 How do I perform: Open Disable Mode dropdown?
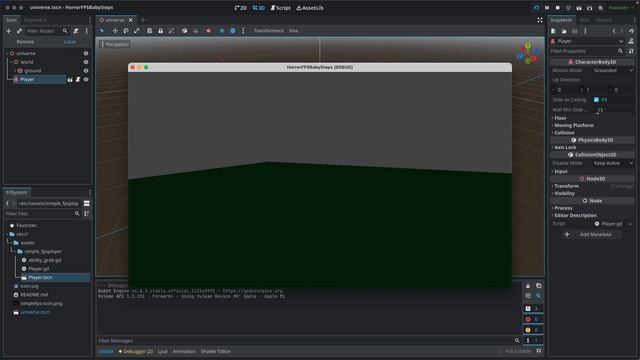[613, 163]
